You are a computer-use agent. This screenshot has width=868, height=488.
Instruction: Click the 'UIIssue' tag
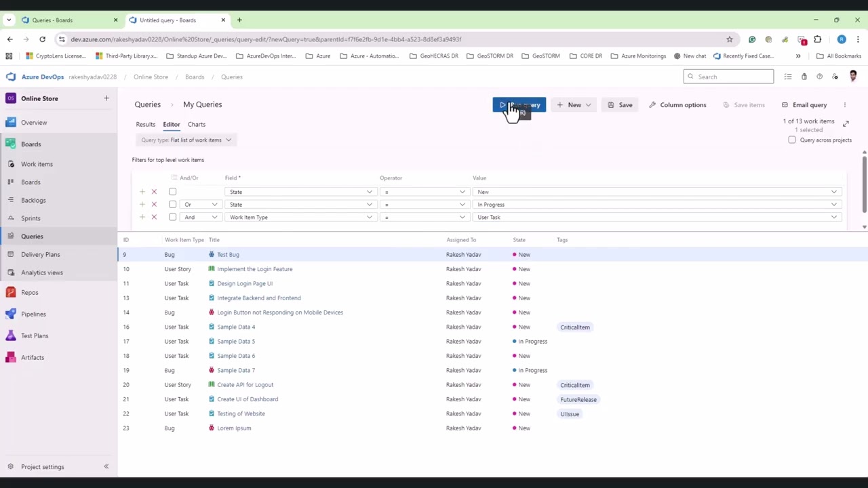(570, 414)
